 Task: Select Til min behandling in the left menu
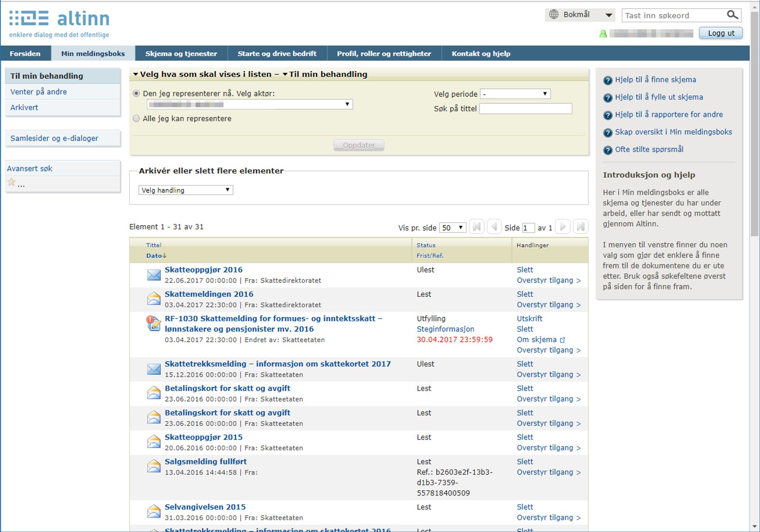click(x=63, y=76)
